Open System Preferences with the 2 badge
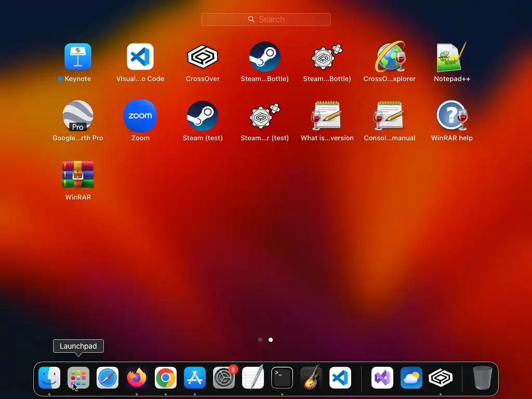The width and height of the screenshot is (532, 399). point(224,378)
